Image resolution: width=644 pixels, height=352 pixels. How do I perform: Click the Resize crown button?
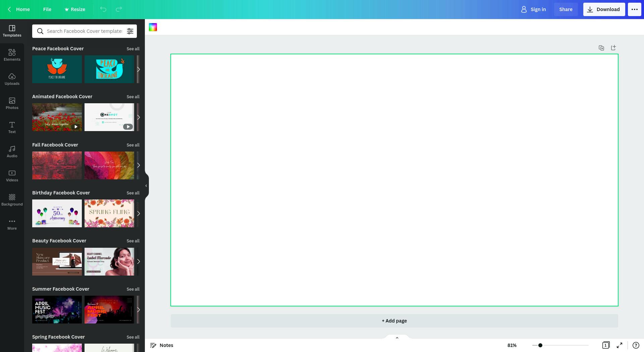coord(75,9)
